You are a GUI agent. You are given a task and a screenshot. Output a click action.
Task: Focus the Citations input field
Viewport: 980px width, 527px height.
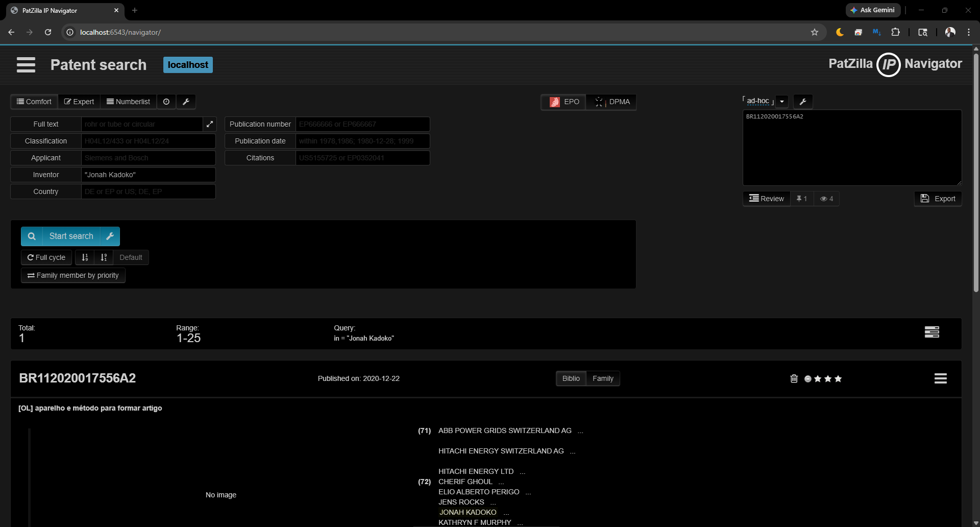362,158
